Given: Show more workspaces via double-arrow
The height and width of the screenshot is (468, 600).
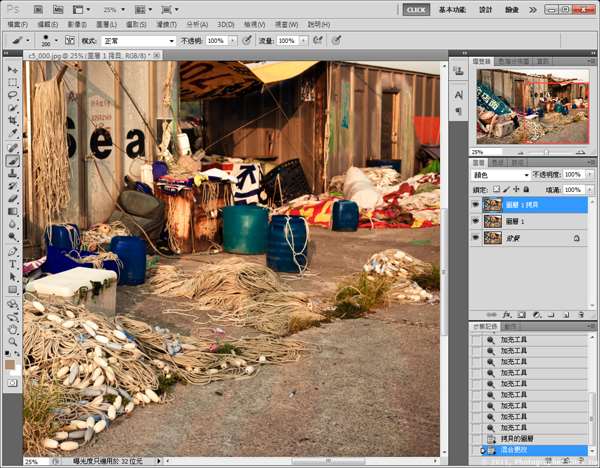Looking at the screenshot, I should (533, 10).
